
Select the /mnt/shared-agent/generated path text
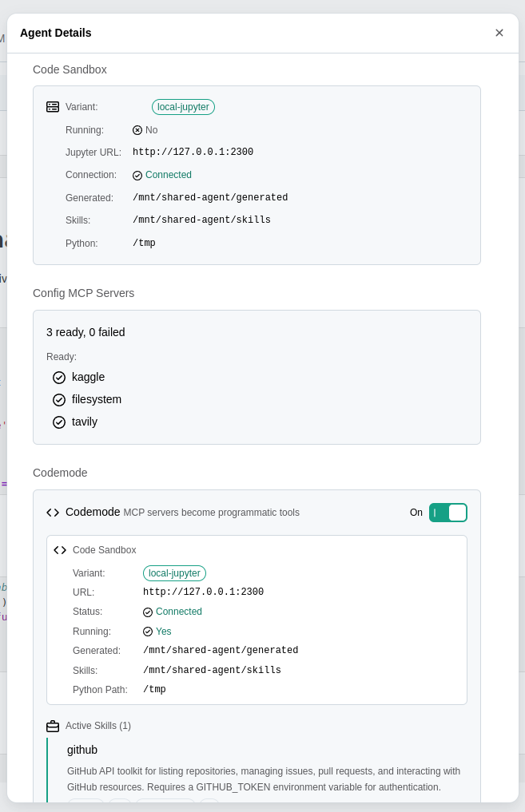210,197
